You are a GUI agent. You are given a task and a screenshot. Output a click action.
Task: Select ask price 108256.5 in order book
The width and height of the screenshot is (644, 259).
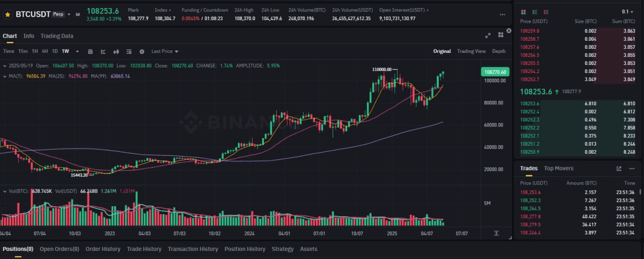[x=530, y=55]
